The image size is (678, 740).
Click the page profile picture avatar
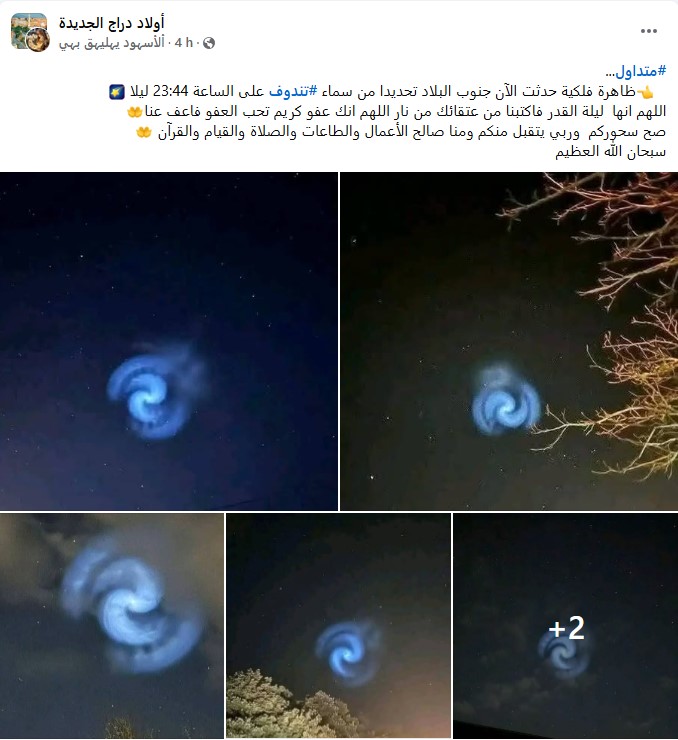point(29,31)
